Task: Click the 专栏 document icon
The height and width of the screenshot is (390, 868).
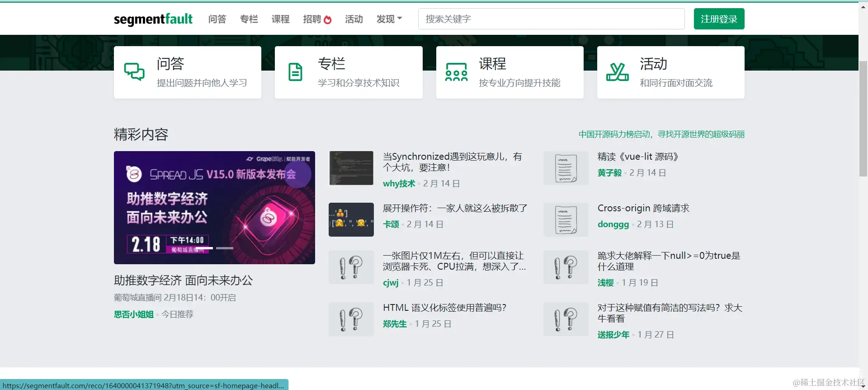Action: point(295,72)
